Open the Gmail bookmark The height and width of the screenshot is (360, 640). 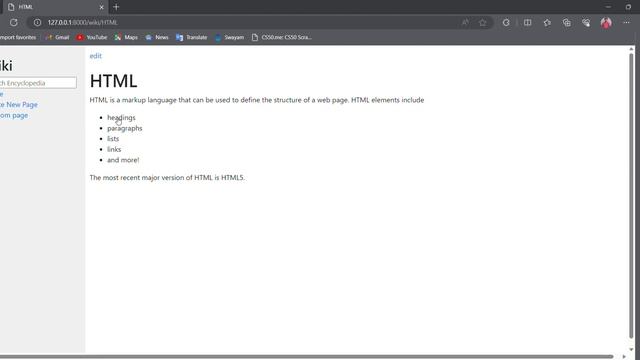click(x=58, y=37)
